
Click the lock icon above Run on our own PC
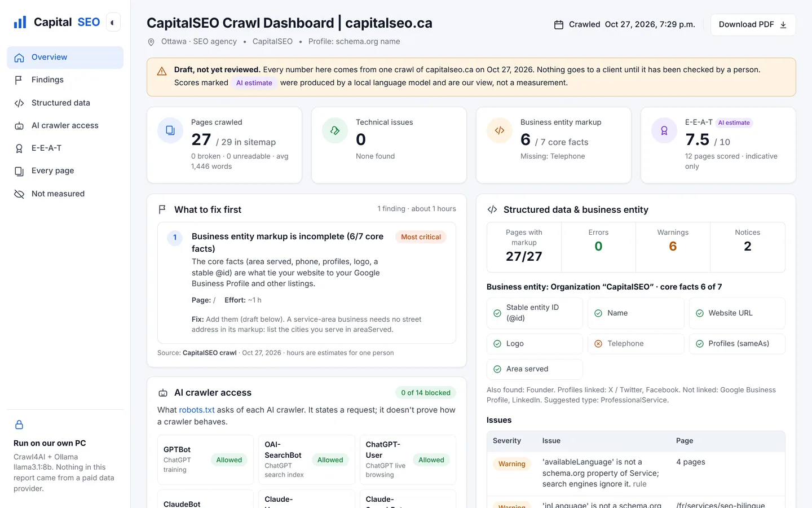19,424
